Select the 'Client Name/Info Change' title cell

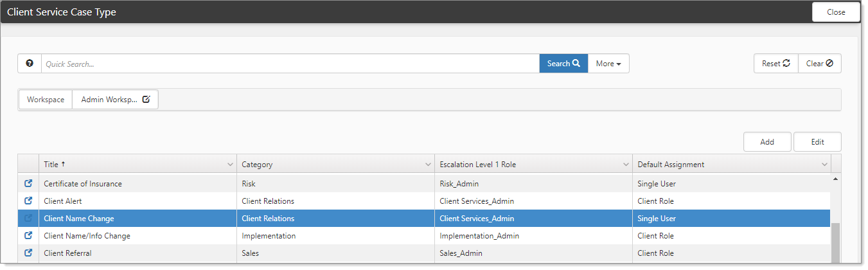137,235
